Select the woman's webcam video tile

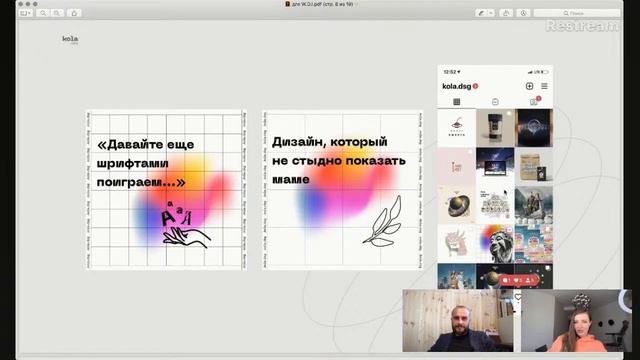click(576, 321)
